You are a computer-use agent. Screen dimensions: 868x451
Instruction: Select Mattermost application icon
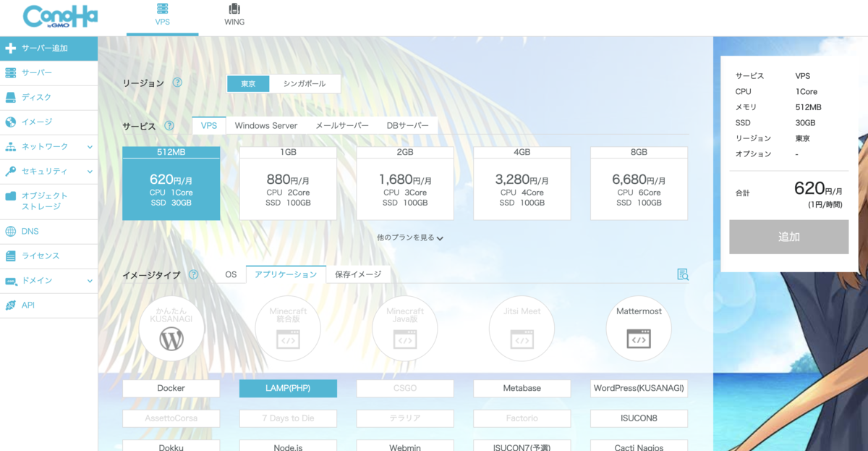pyautogui.click(x=639, y=328)
